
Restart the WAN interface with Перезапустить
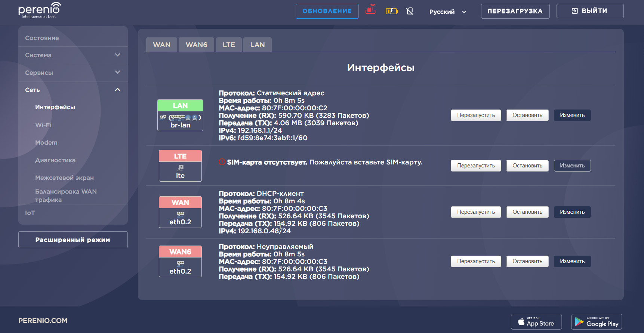pos(476,212)
